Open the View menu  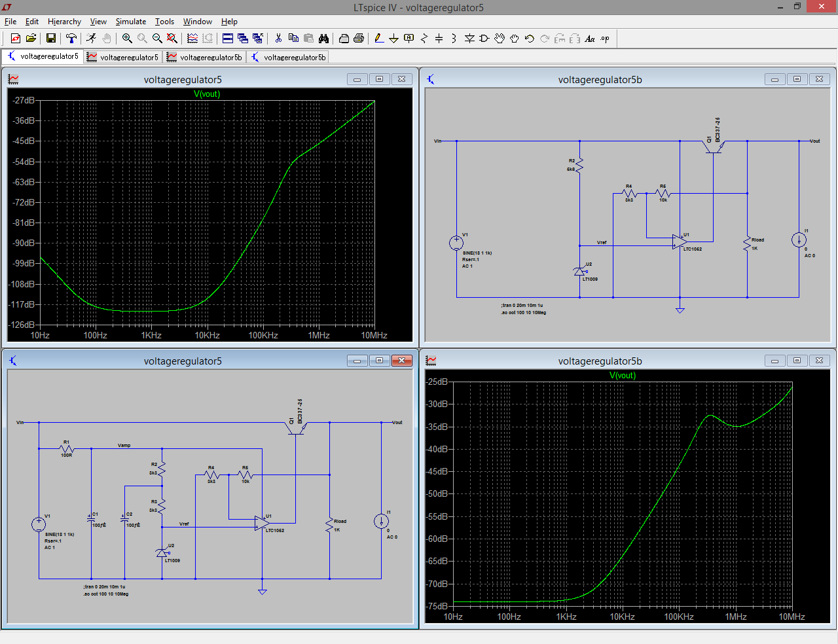(x=98, y=22)
